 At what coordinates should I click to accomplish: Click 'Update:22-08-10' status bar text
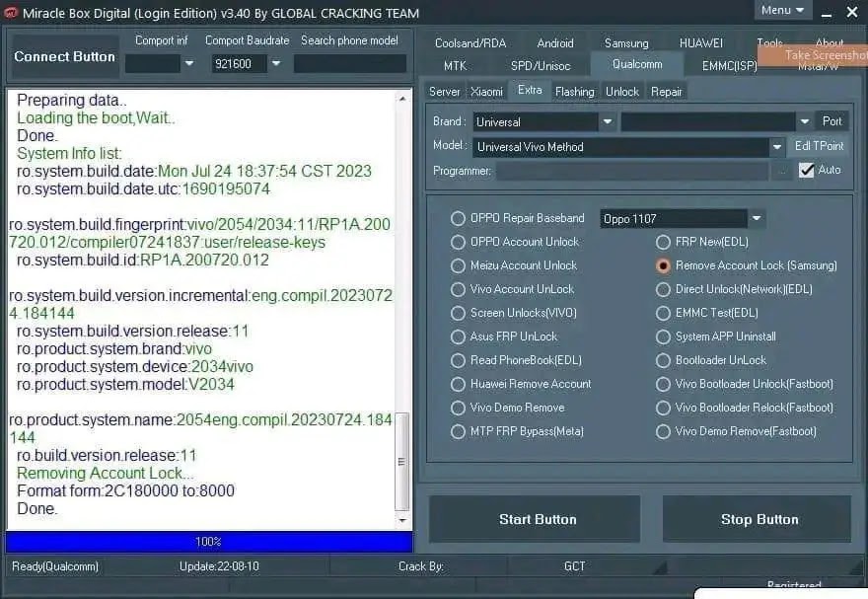219,566
